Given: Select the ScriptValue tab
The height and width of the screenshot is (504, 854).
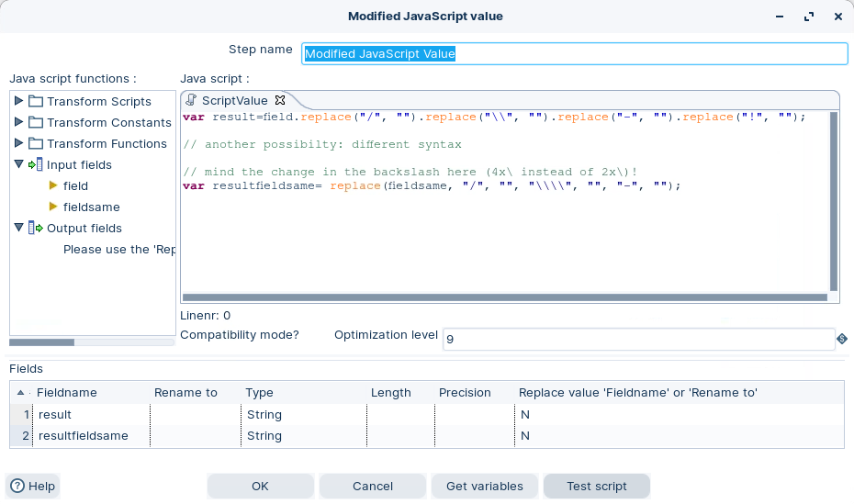Looking at the screenshot, I should [x=234, y=101].
